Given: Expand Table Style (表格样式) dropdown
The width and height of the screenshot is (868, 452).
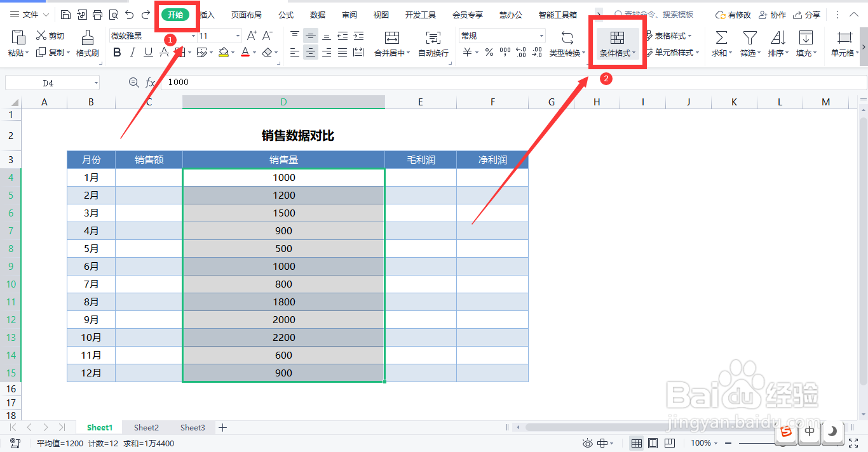Looking at the screenshot, I should click(690, 36).
